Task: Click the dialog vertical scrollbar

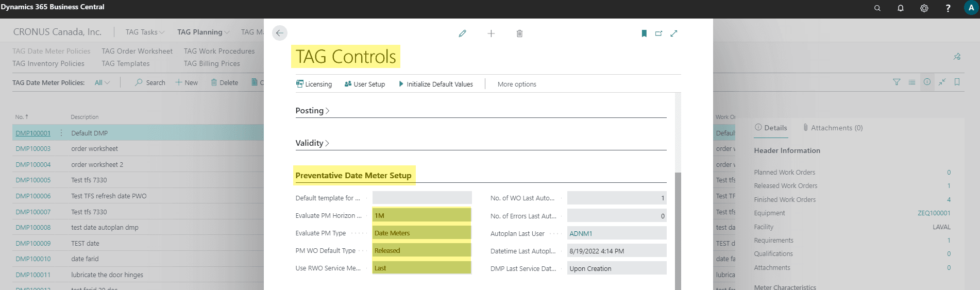Action: 678,231
